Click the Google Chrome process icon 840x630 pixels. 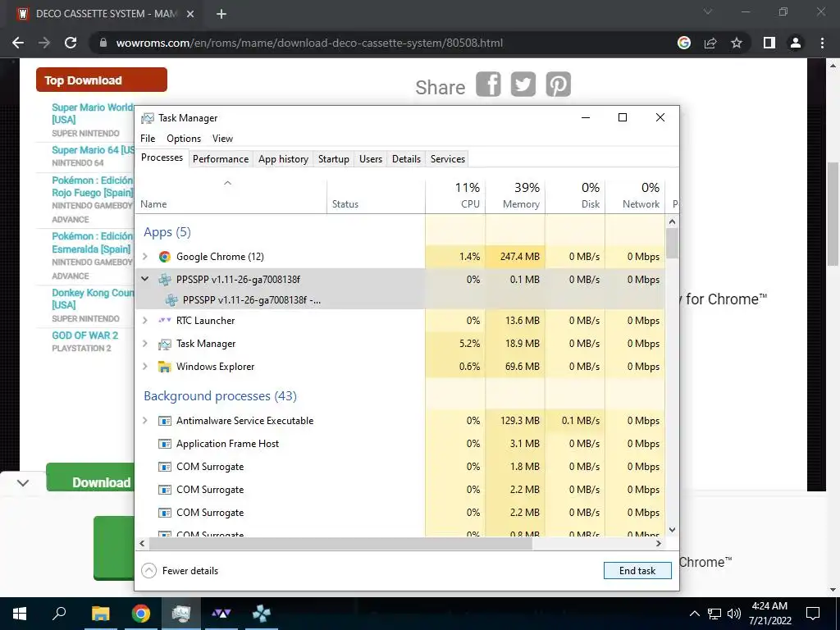[x=164, y=257]
